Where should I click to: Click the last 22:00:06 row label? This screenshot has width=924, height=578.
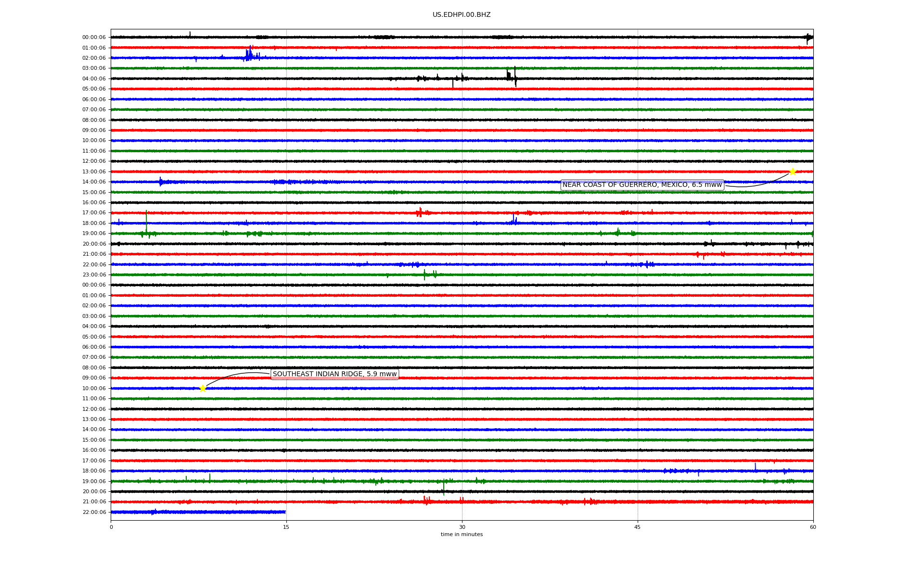(x=94, y=512)
